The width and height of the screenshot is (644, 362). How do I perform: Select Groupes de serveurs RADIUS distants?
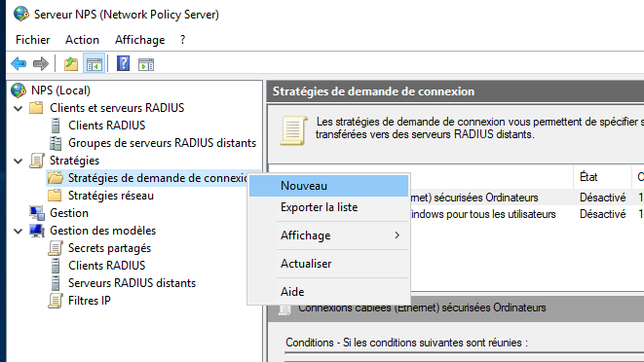click(x=163, y=143)
